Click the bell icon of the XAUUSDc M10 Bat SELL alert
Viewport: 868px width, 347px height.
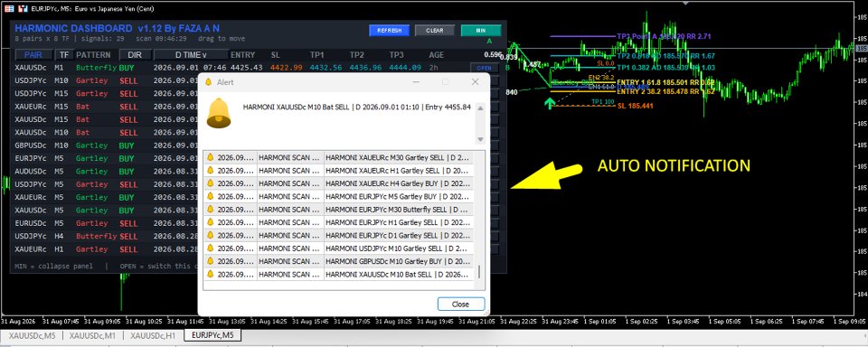pos(211,274)
